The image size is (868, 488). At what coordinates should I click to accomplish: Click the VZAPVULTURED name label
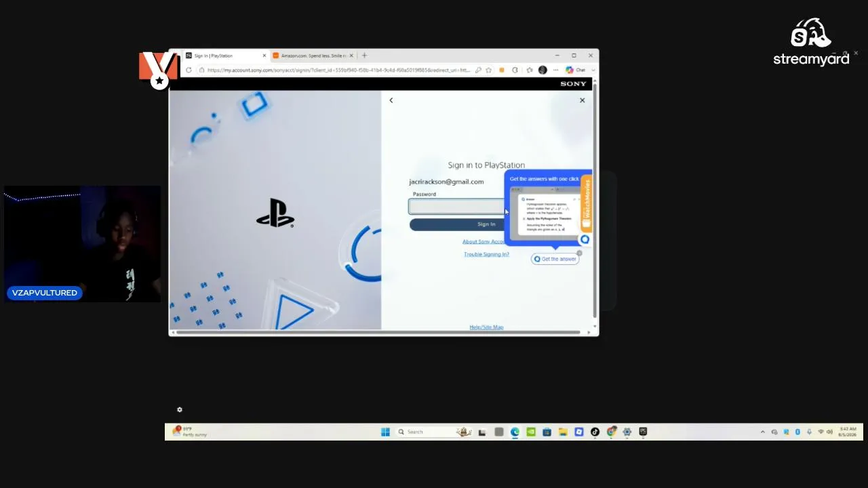(45, 293)
